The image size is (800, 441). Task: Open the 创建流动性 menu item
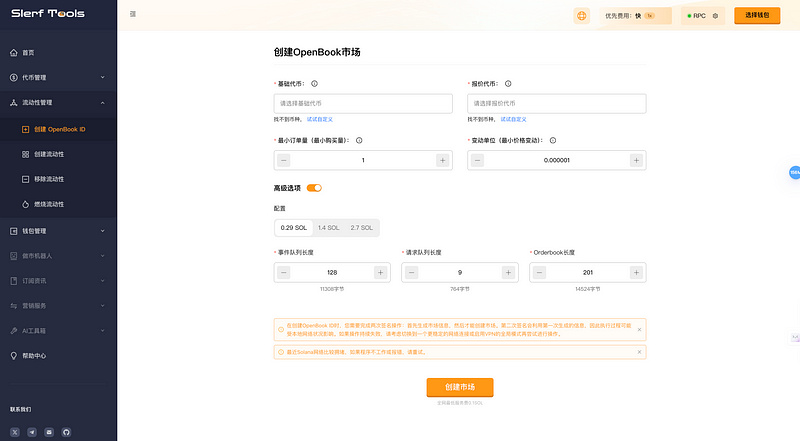tap(58, 154)
